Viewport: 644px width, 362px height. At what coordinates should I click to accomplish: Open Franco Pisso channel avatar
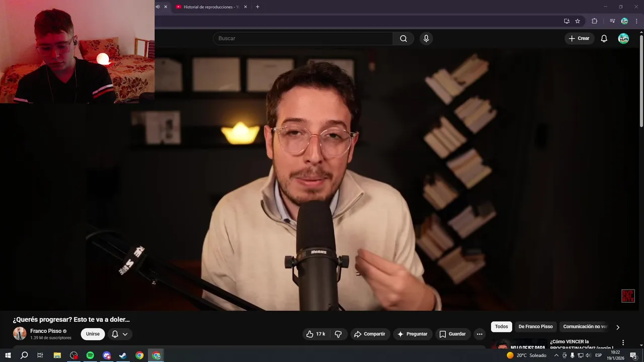click(20, 333)
